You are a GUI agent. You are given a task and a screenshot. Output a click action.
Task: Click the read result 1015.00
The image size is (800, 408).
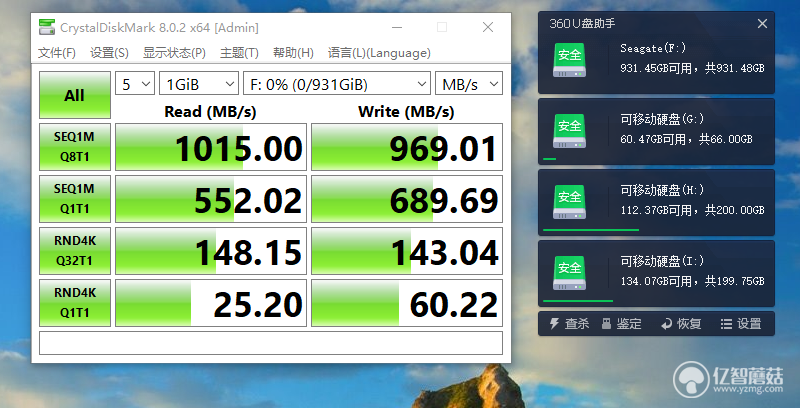tap(211, 147)
